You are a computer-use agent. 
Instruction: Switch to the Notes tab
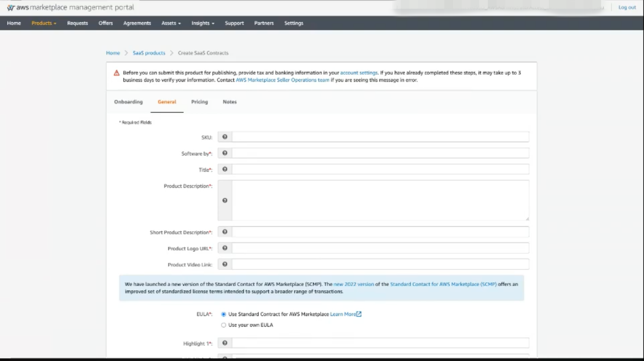tap(230, 102)
